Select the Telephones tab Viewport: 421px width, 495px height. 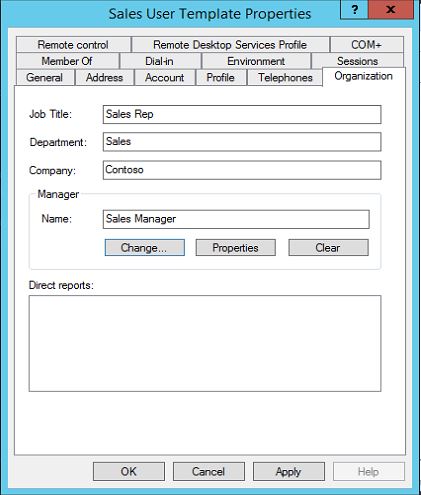coord(285,77)
